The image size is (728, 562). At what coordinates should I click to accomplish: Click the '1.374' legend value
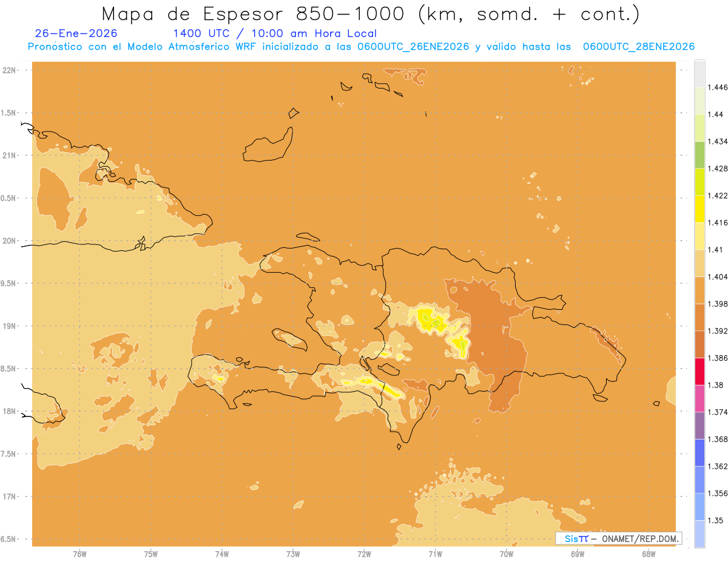[x=717, y=412]
